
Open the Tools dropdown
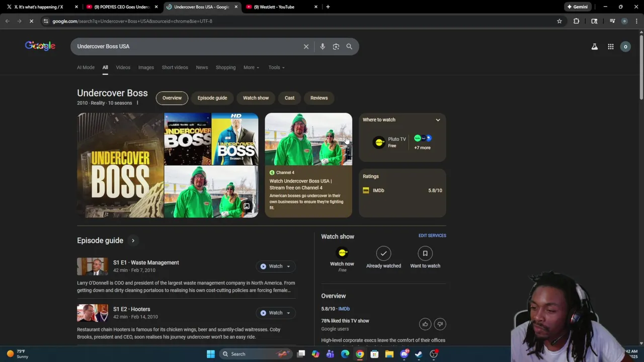pyautogui.click(x=276, y=67)
